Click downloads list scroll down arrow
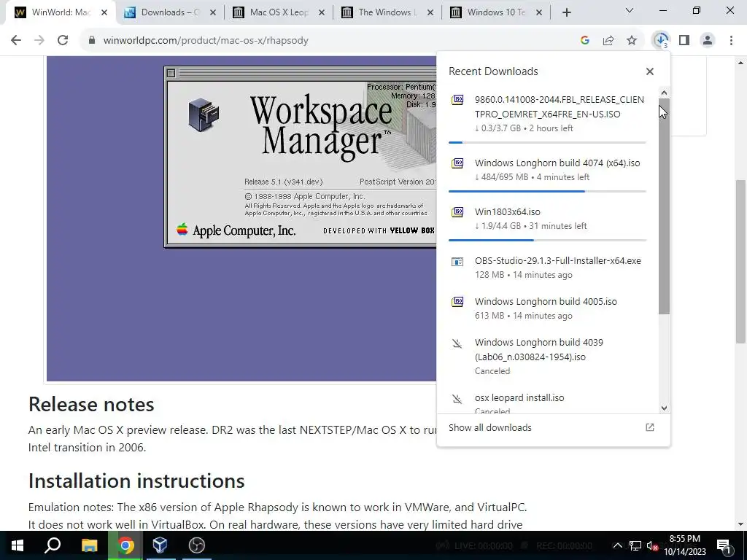Screen dimensions: 747x560 664,408
